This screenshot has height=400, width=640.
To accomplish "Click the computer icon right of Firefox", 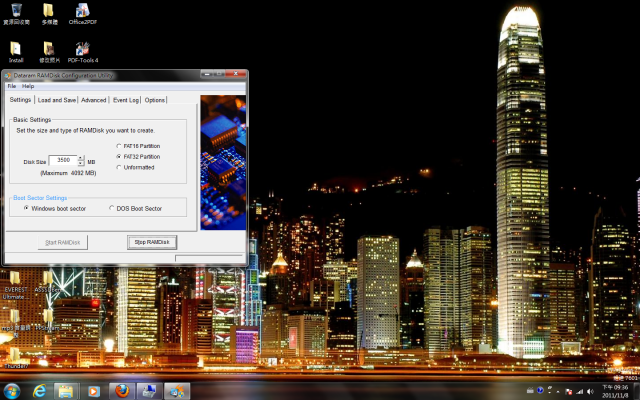I will (149, 391).
